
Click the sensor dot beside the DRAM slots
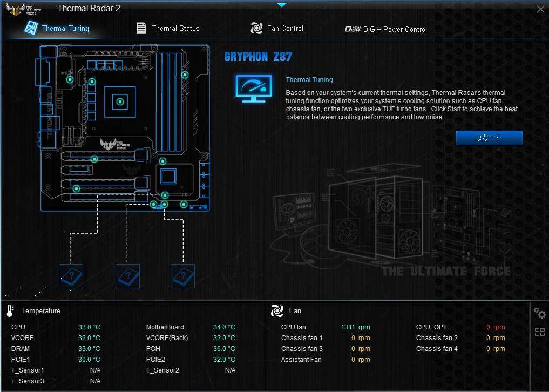(x=185, y=75)
